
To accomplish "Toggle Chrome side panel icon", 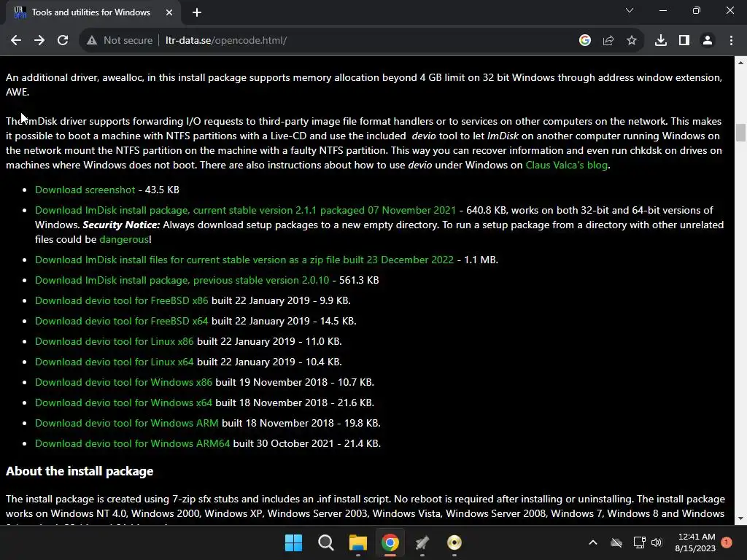I will click(684, 41).
